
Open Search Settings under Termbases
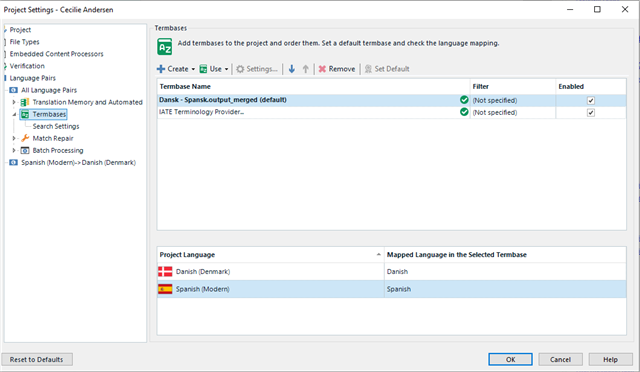pyautogui.click(x=56, y=126)
